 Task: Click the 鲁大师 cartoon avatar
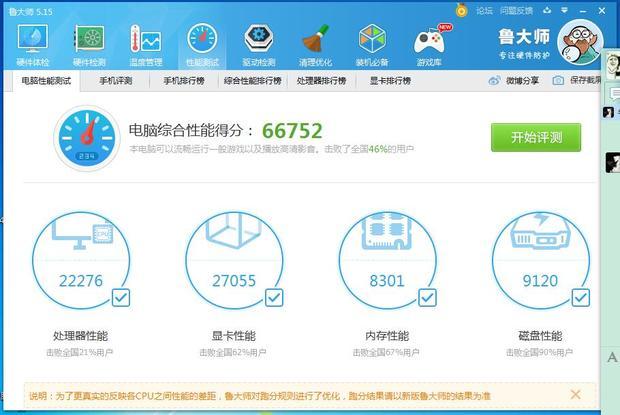580,42
